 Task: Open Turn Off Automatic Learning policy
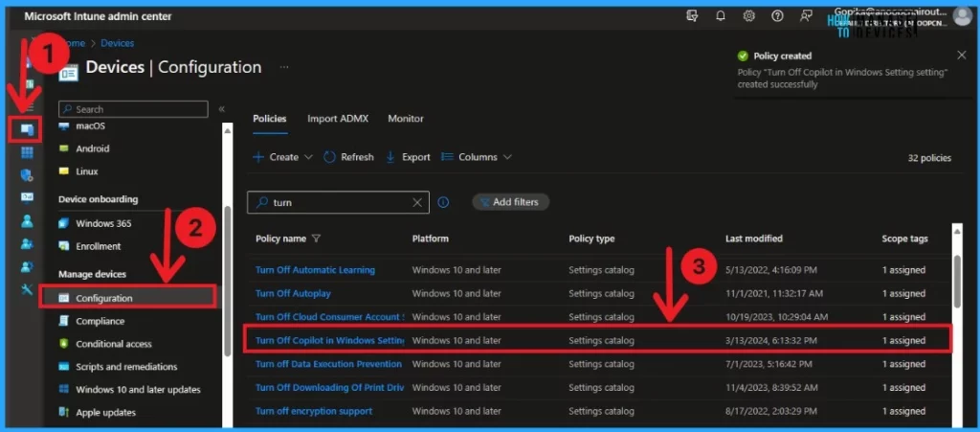(315, 270)
